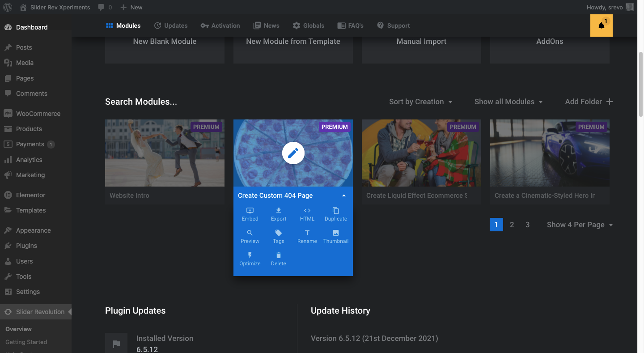644x353 pixels.
Task: Duplicate the Create Custom 404 Page module
Action: pyautogui.click(x=336, y=214)
